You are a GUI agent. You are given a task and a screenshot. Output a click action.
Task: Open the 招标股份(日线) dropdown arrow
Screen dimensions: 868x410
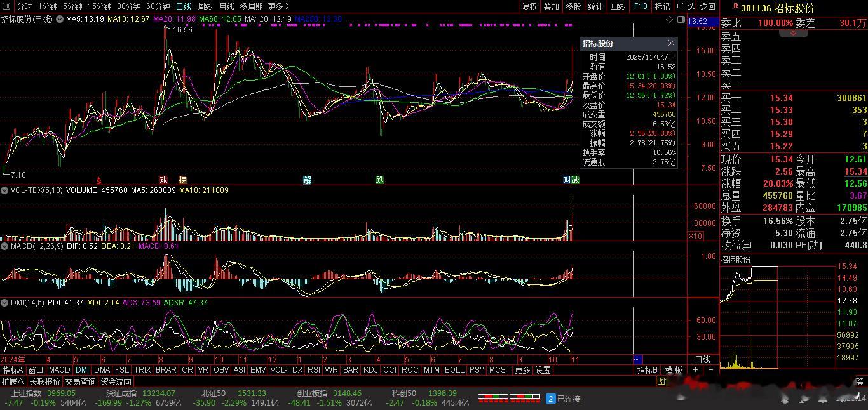point(60,19)
